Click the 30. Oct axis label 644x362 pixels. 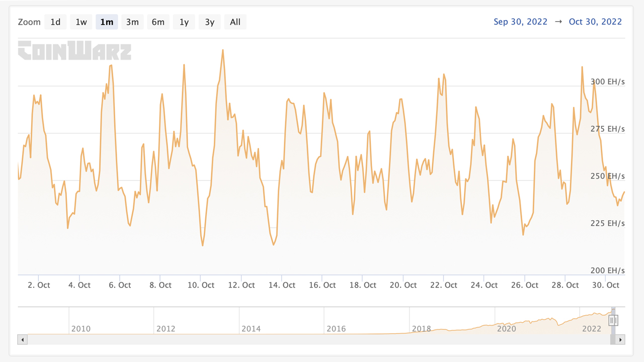pyautogui.click(x=606, y=285)
